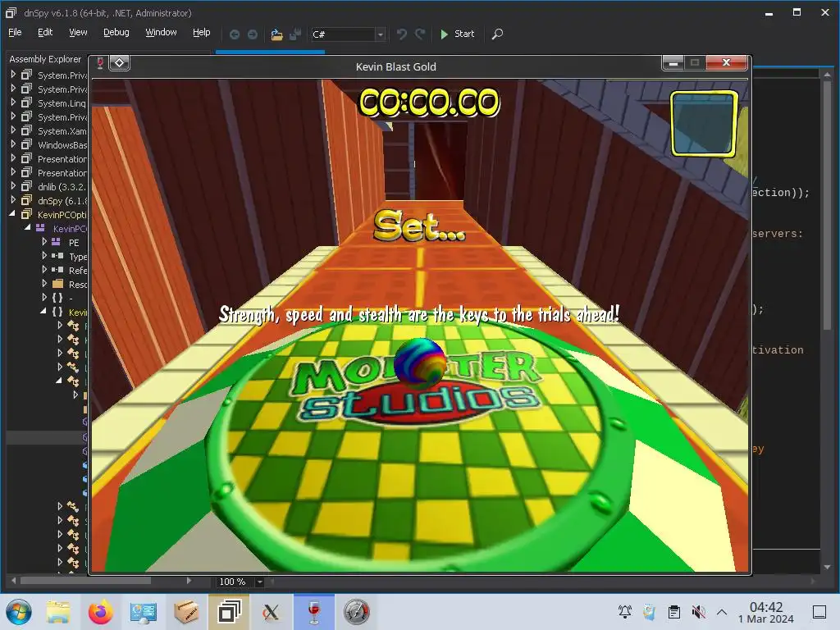Click the Navigate Backward arrow icon
This screenshot has height=630, width=840.
(x=234, y=34)
